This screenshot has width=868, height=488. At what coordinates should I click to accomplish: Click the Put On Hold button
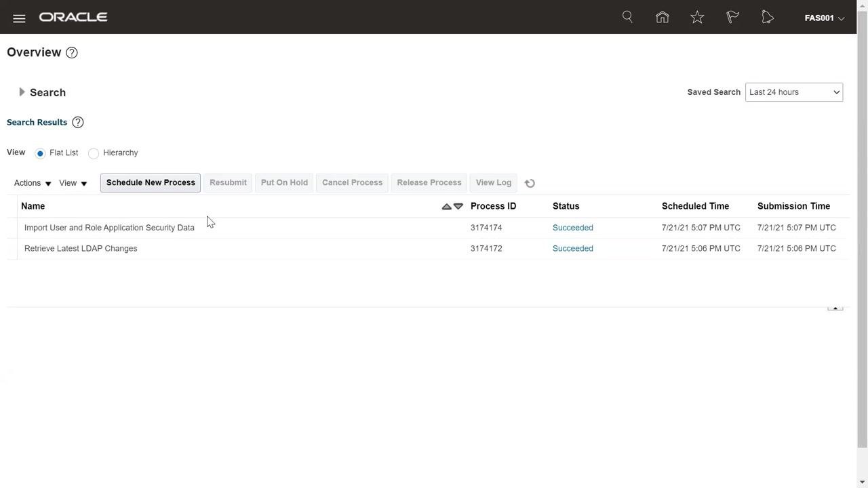click(x=284, y=183)
